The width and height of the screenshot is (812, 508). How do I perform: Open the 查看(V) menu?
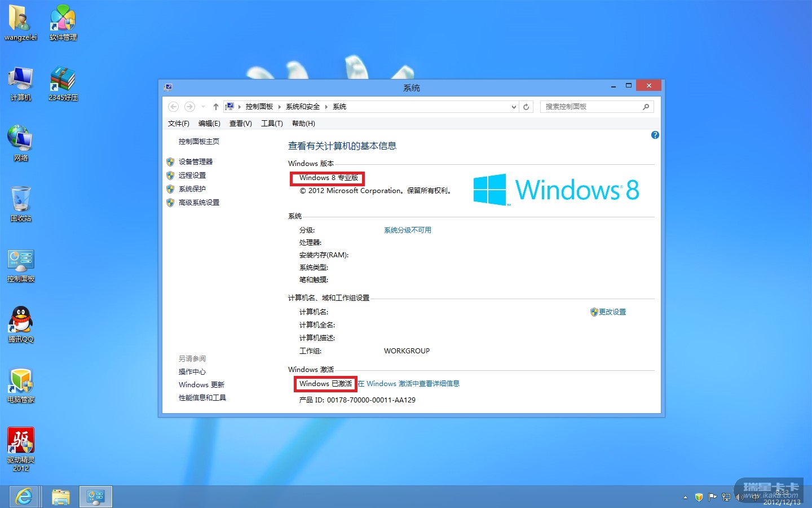(x=241, y=124)
